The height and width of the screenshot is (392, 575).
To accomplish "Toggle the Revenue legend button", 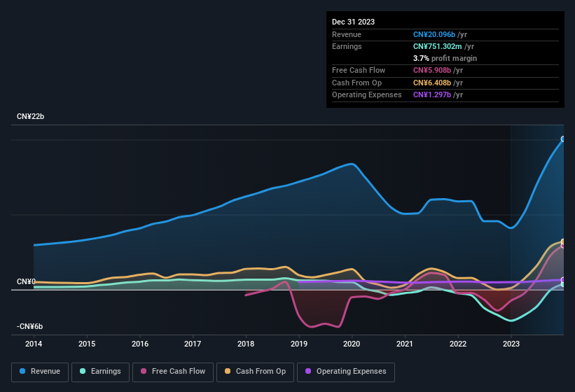I will [40, 372].
